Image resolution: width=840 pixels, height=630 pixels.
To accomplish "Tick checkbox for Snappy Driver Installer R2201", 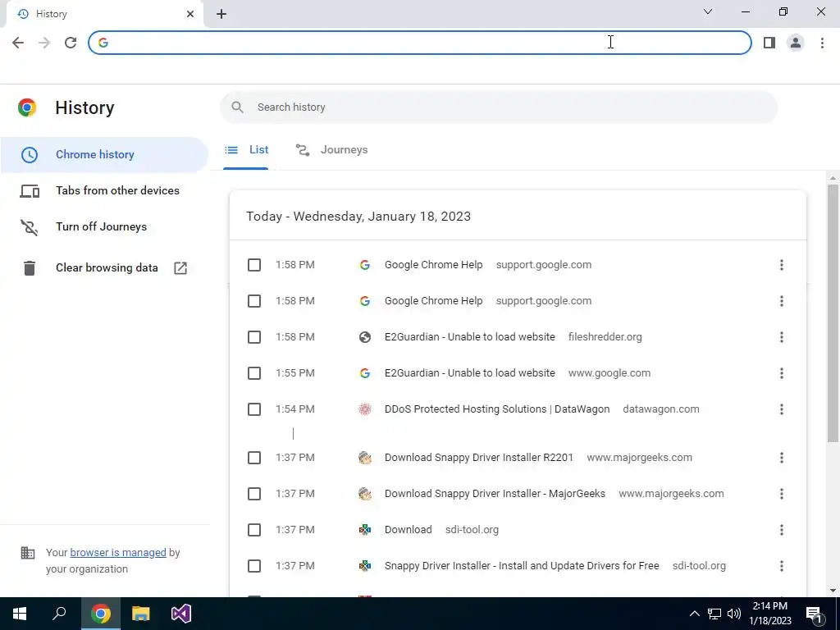I will pyautogui.click(x=254, y=458).
